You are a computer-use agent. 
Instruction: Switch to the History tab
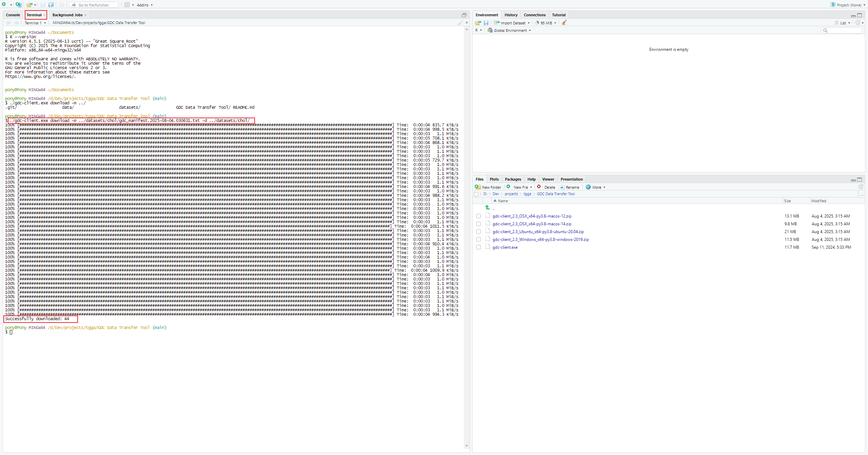[511, 15]
